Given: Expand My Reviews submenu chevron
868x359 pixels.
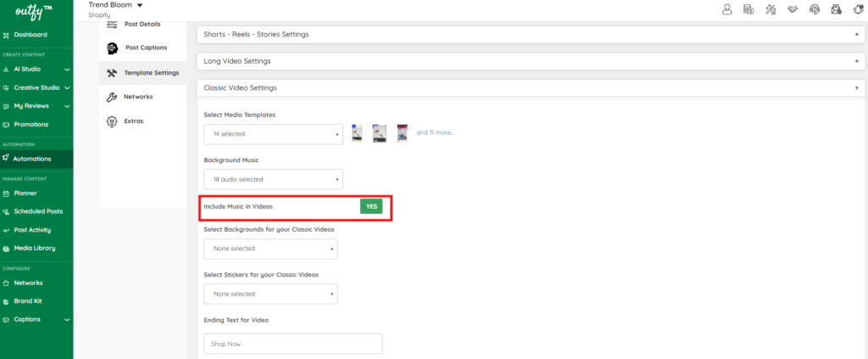Looking at the screenshot, I should pos(67,106).
